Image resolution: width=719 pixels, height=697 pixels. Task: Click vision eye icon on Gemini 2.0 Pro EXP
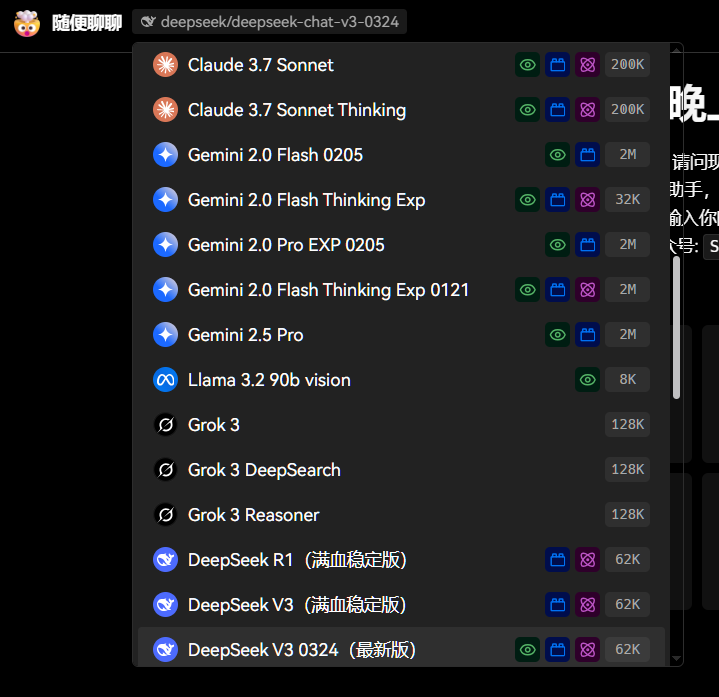(x=558, y=244)
